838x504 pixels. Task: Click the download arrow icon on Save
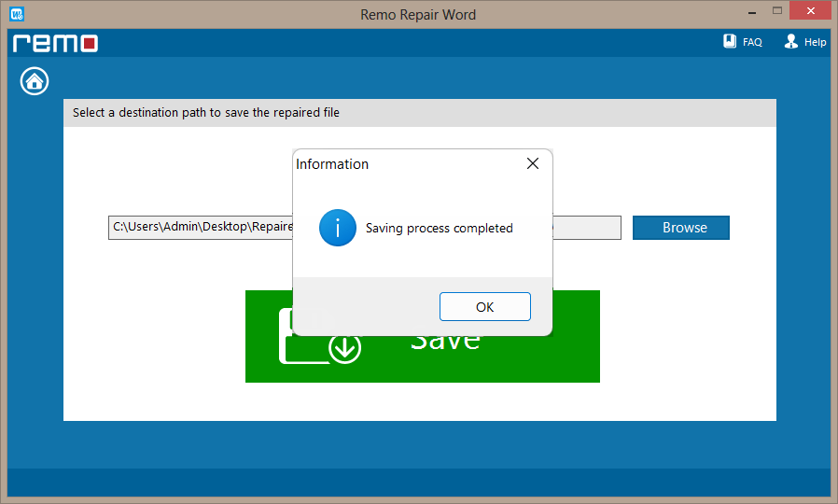click(x=344, y=349)
